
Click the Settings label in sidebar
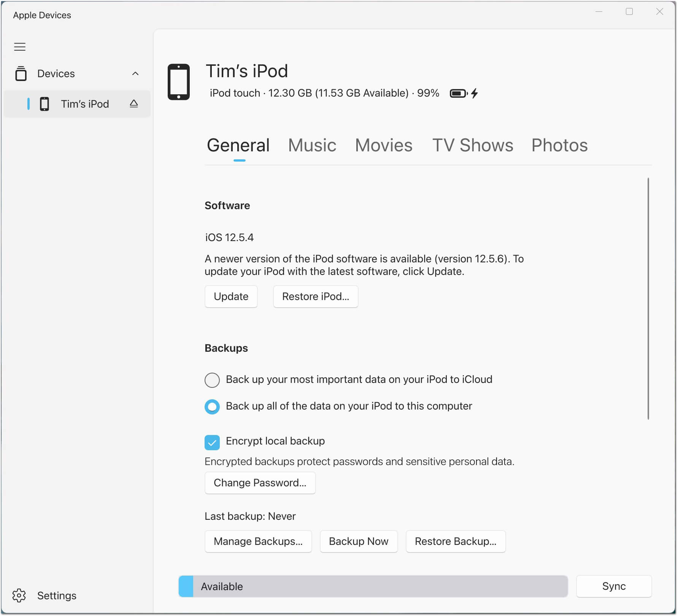(57, 595)
